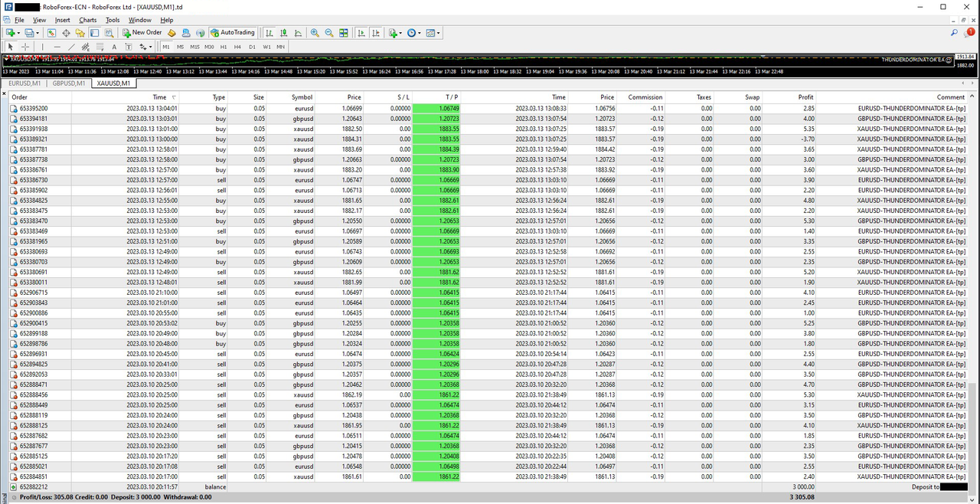Switch timeframe to H1
Viewport: 980px width, 504px height.
(224, 47)
